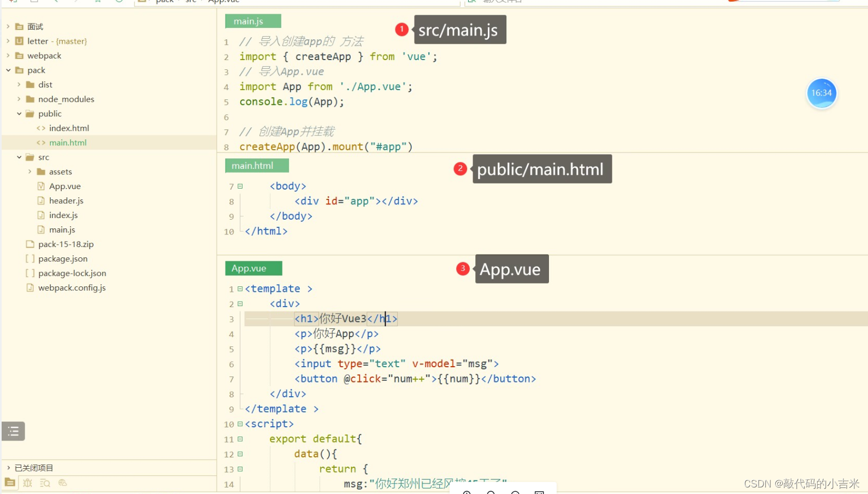Select the pack project label
The width and height of the screenshot is (868, 494).
37,70
